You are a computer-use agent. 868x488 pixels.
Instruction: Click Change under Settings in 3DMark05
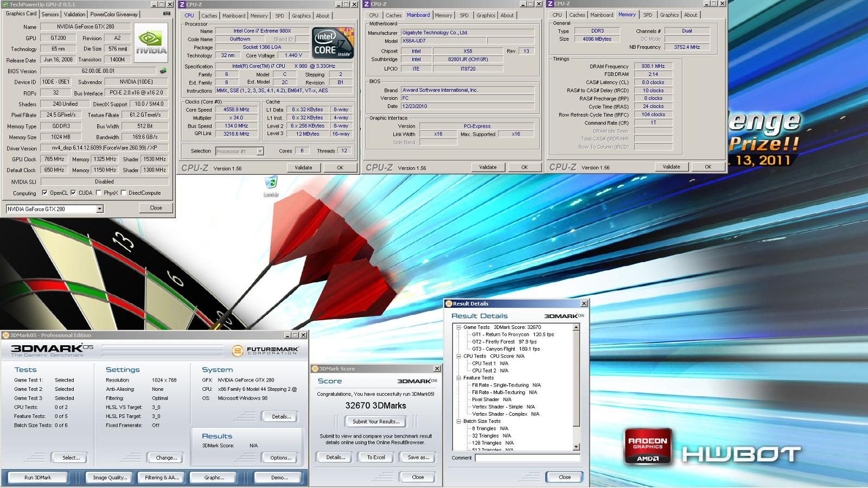(166, 458)
